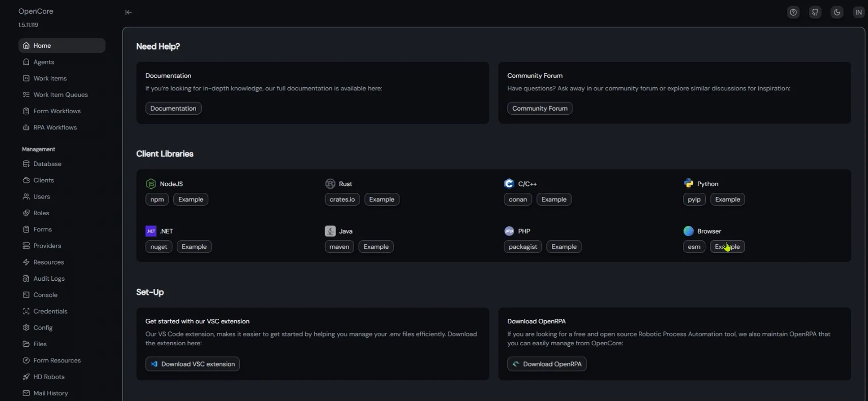Viewport: 868px width, 401px height.
Task: Click the Python logo icon
Action: (x=689, y=183)
